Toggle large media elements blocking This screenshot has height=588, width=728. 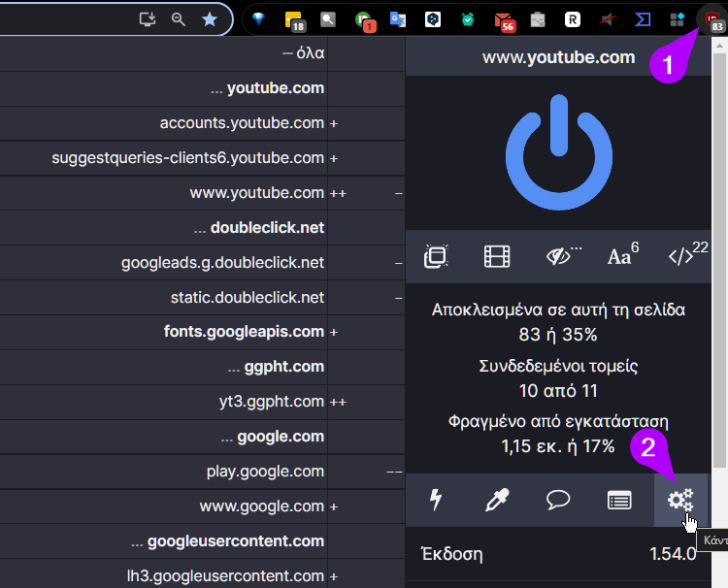(497, 256)
